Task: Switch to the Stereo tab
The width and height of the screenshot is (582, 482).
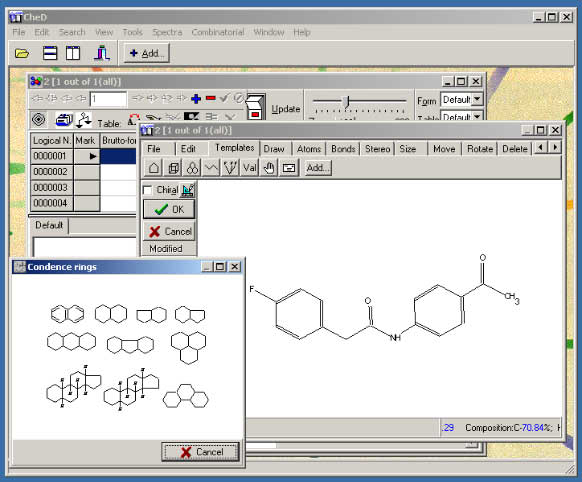Action: 377,149
